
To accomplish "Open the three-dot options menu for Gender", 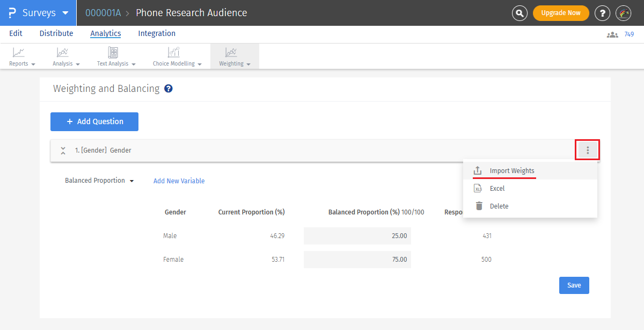I will (588, 150).
